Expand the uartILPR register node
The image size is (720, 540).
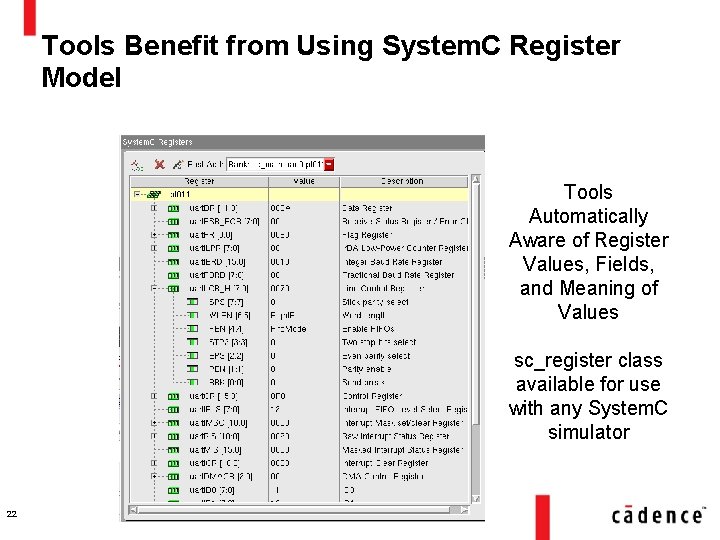click(154, 248)
